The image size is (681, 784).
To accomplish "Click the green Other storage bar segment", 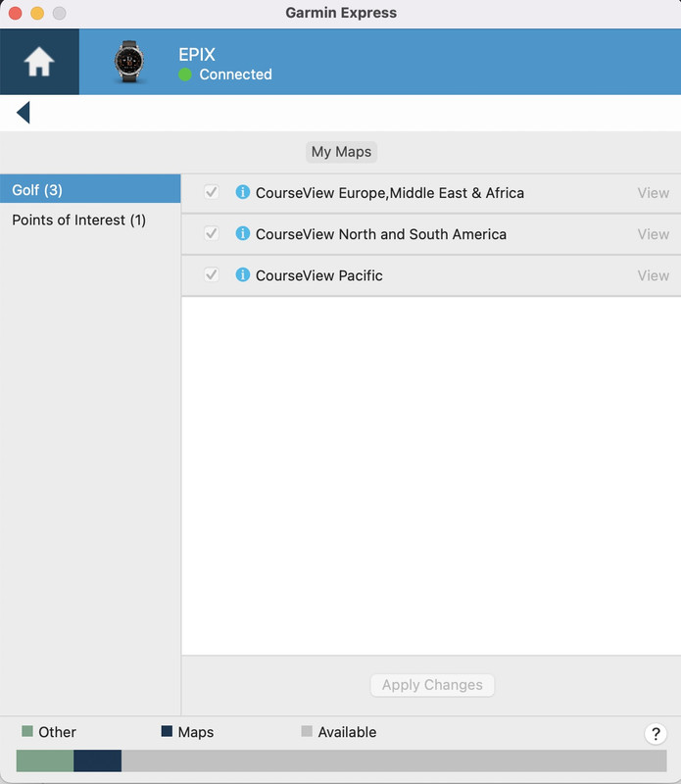I will [x=45, y=760].
